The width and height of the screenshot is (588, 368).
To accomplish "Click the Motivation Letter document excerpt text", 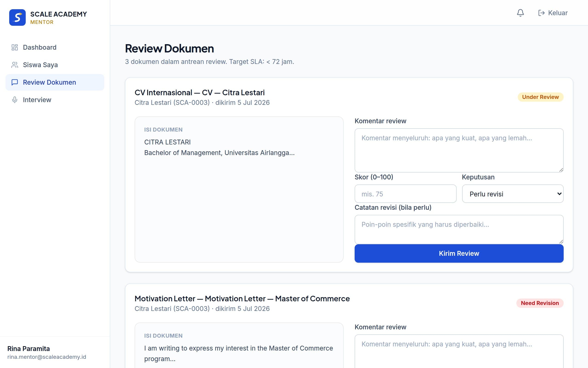I will [238, 354].
